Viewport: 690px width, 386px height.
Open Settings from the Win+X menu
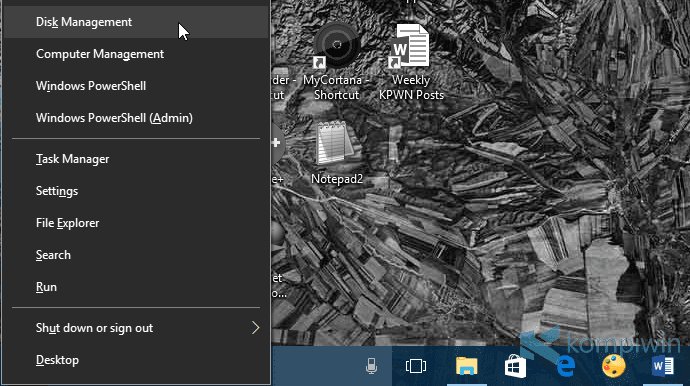[136, 191]
